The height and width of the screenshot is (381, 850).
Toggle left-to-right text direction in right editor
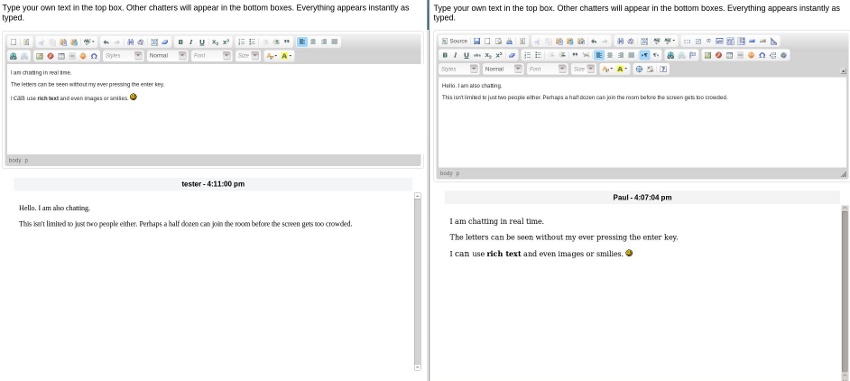[645, 55]
